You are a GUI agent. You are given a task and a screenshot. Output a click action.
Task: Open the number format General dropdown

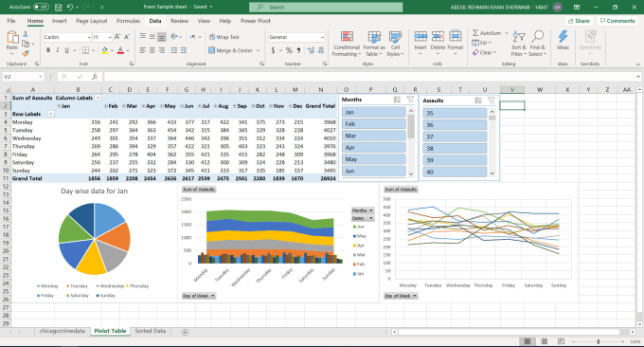pyautogui.click(x=322, y=37)
